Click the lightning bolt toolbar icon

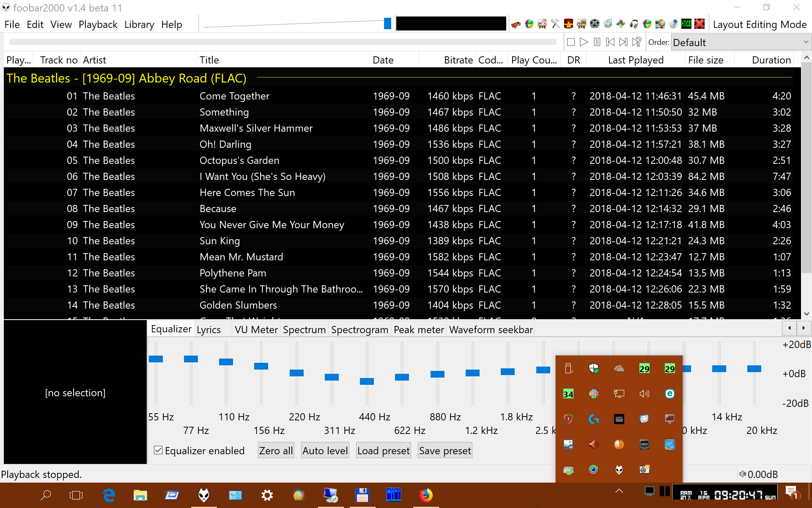point(673,24)
